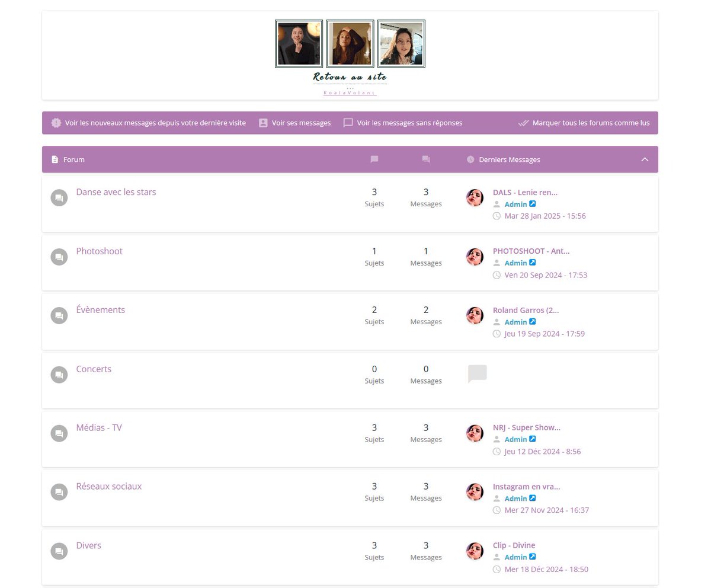Click the forum icon beside Évènements

[59, 316]
